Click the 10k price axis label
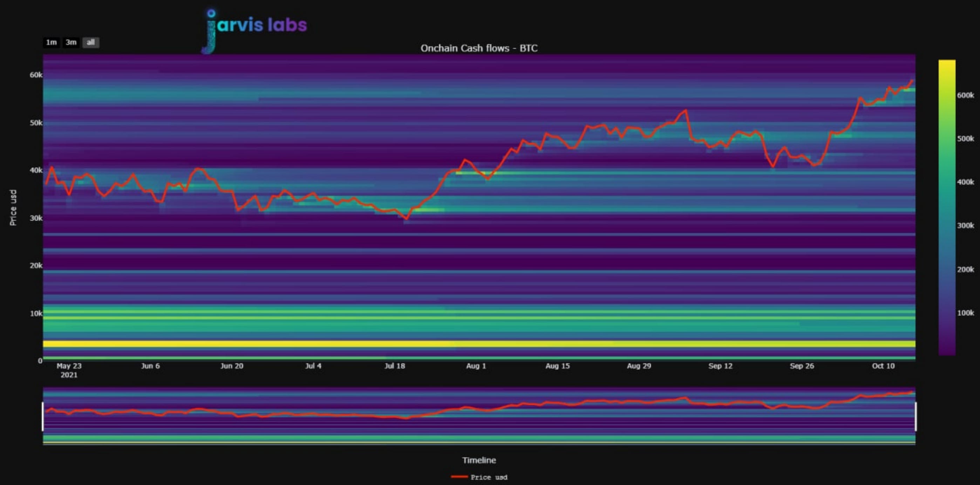Viewport: 980px width, 485px height. pos(36,313)
